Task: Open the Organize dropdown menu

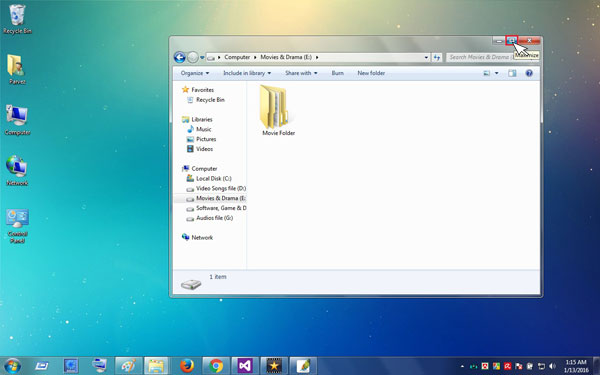Action: 195,73
